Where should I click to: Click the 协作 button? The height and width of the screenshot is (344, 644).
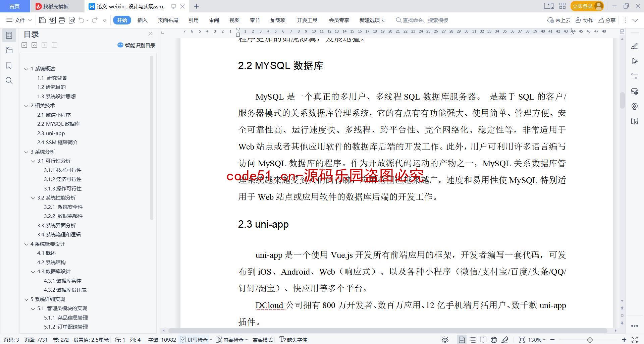pos(584,20)
